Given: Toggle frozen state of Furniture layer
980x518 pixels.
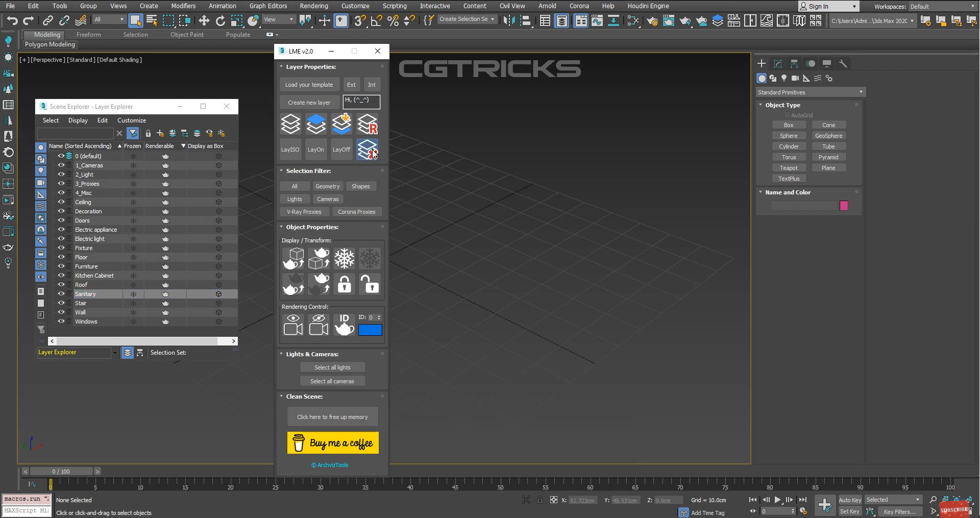Looking at the screenshot, I should point(133,266).
